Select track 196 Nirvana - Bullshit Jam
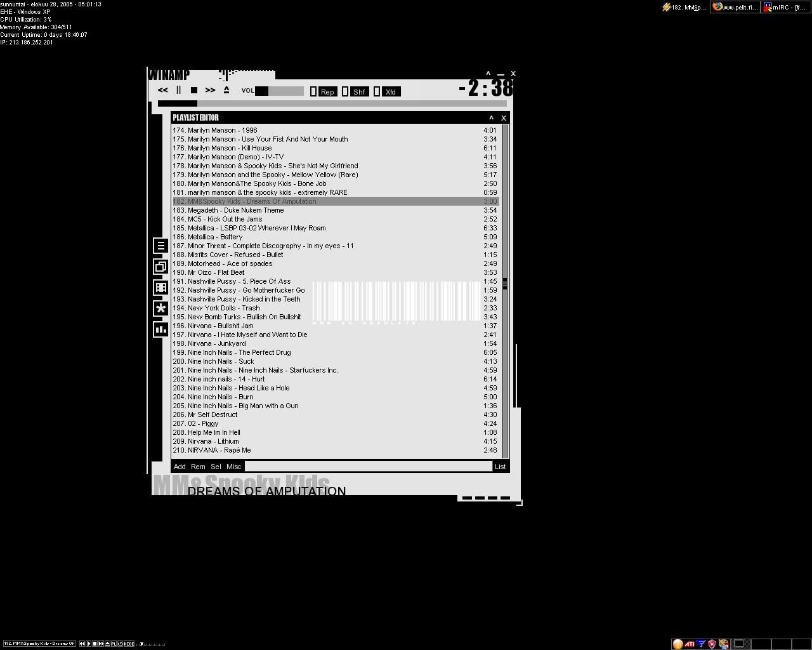 (336, 326)
